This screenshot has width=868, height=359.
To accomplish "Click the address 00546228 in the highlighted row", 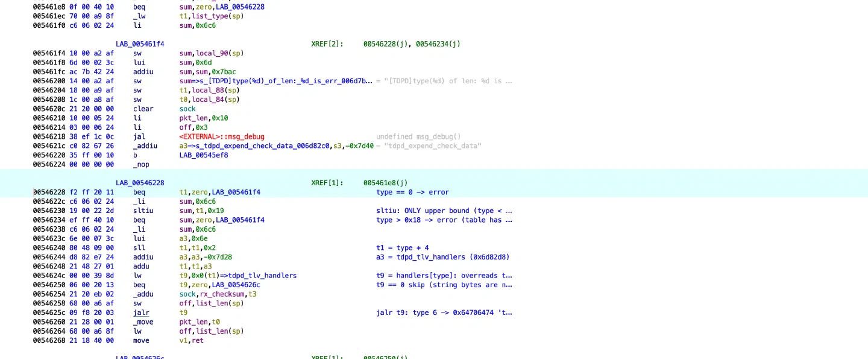I will click(x=49, y=192).
